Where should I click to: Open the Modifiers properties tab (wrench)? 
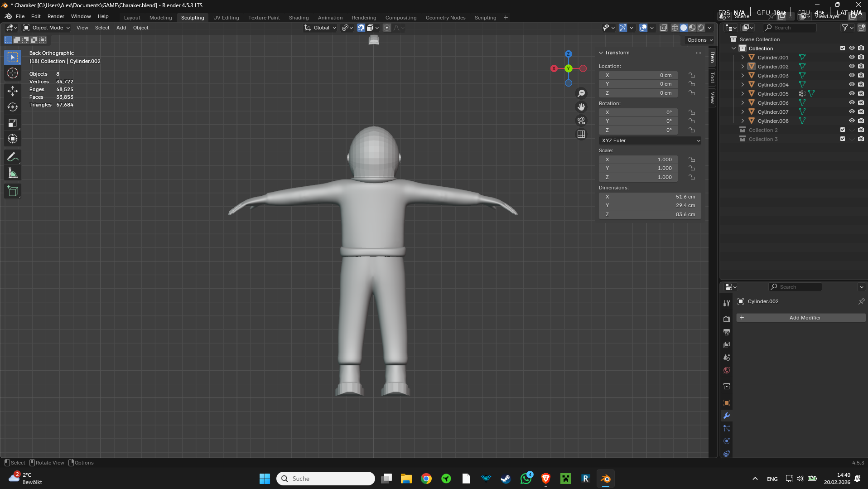pyautogui.click(x=727, y=416)
